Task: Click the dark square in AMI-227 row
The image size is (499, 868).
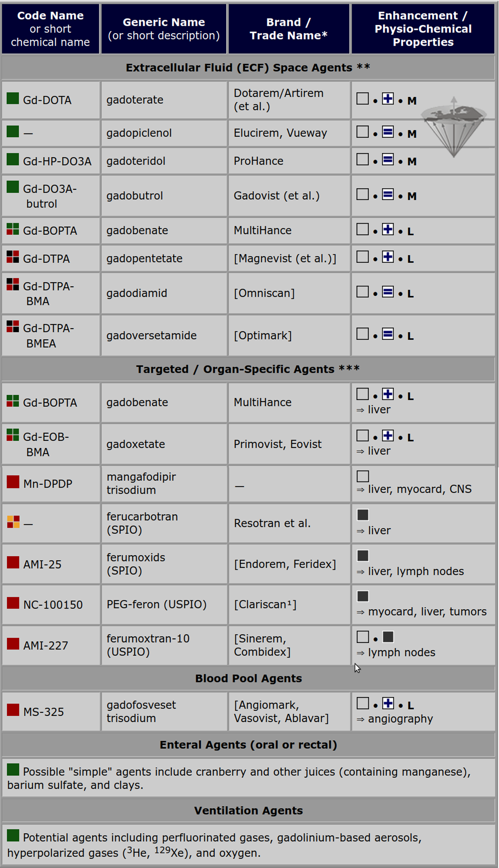Action: coord(388,637)
